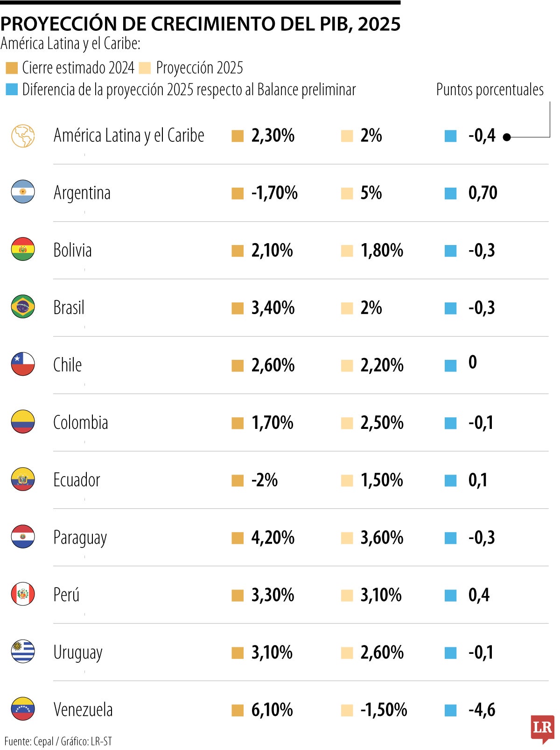The height and width of the screenshot is (750, 560).
Task: Click the Bolivia flag icon
Action: pos(23,249)
